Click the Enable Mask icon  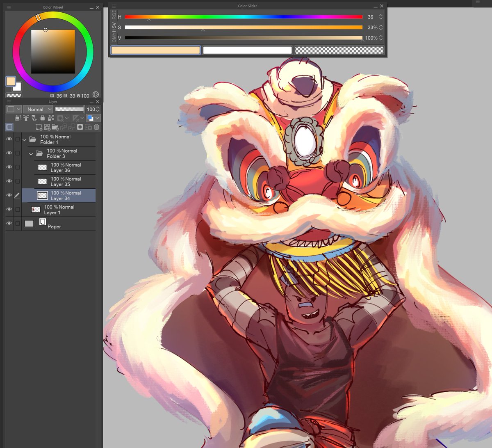tap(60, 118)
